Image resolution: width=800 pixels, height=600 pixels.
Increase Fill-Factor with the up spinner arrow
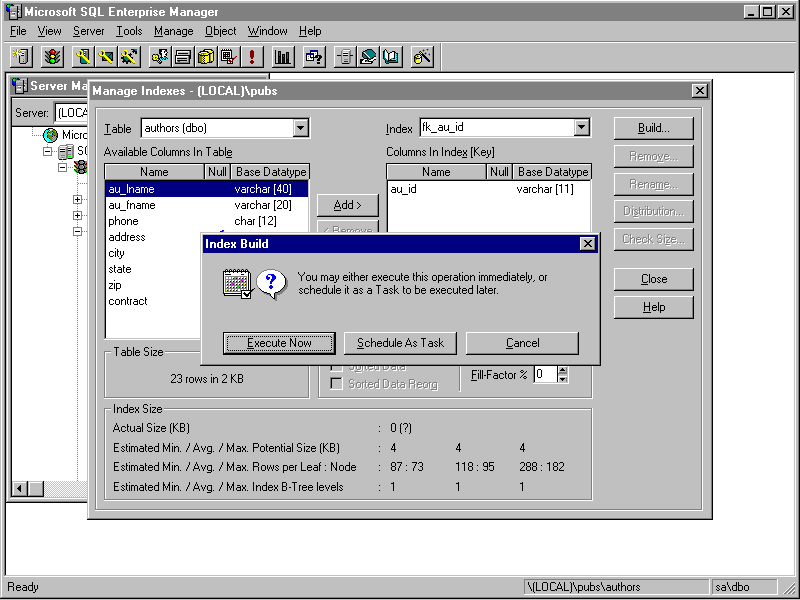click(562, 370)
